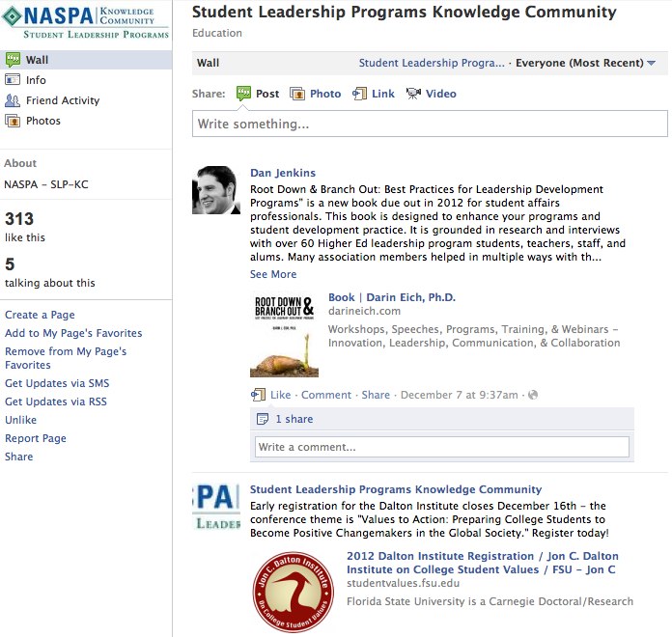View the 1 share link

tap(294, 419)
